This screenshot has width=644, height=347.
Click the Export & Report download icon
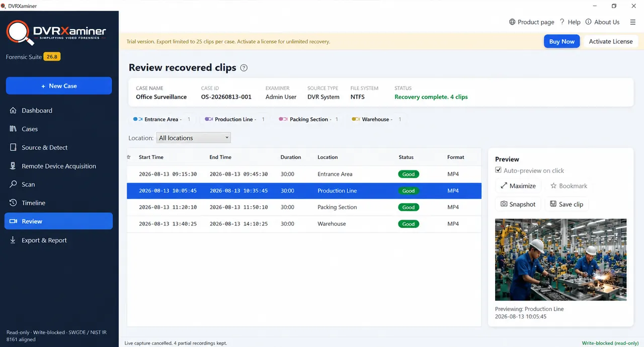[x=13, y=240]
